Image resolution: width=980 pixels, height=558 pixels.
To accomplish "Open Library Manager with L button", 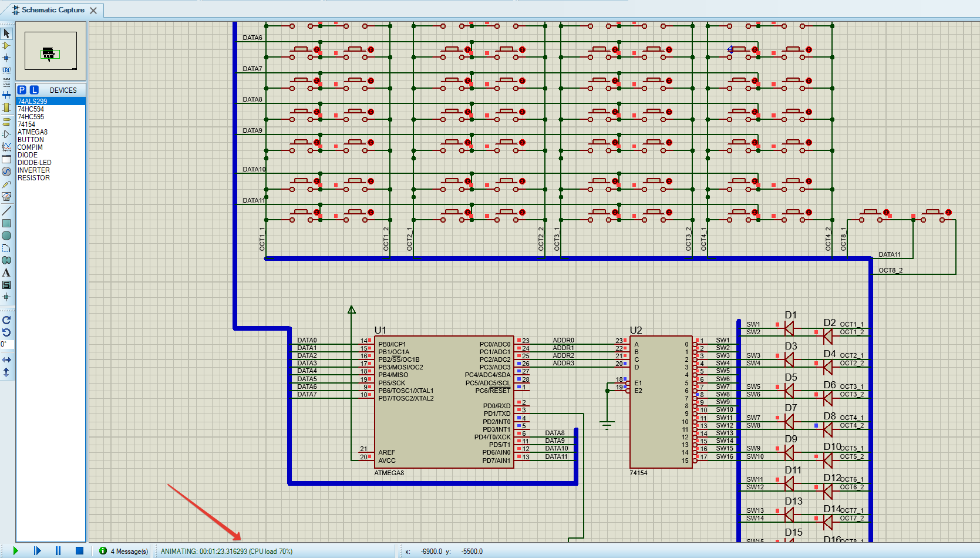I will pyautogui.click(x=34, y=90).
